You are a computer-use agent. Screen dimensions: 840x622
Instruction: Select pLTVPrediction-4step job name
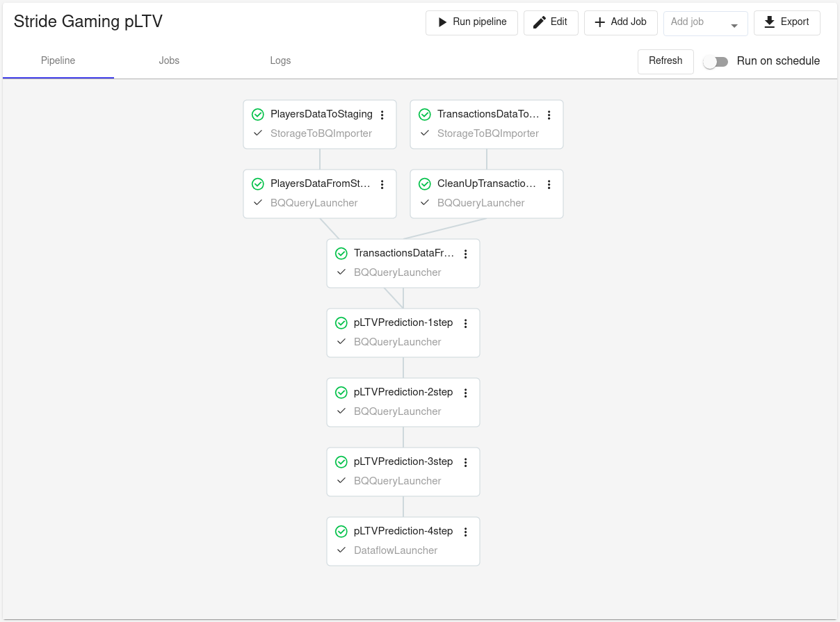[x=403, y=531]
